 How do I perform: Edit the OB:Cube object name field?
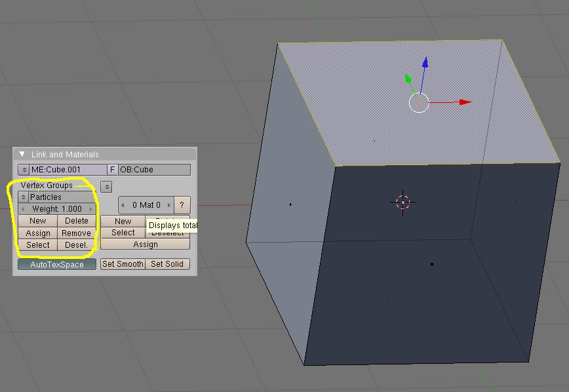(154, 170)
